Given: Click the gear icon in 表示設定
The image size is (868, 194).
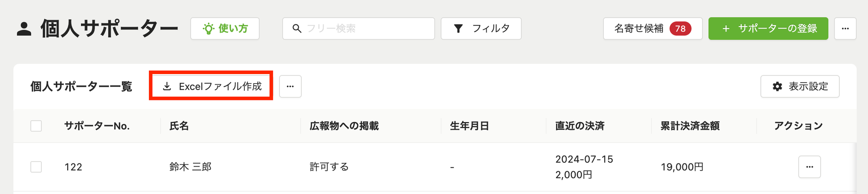Looking at the screenshot, I should [x=777, y=86].
